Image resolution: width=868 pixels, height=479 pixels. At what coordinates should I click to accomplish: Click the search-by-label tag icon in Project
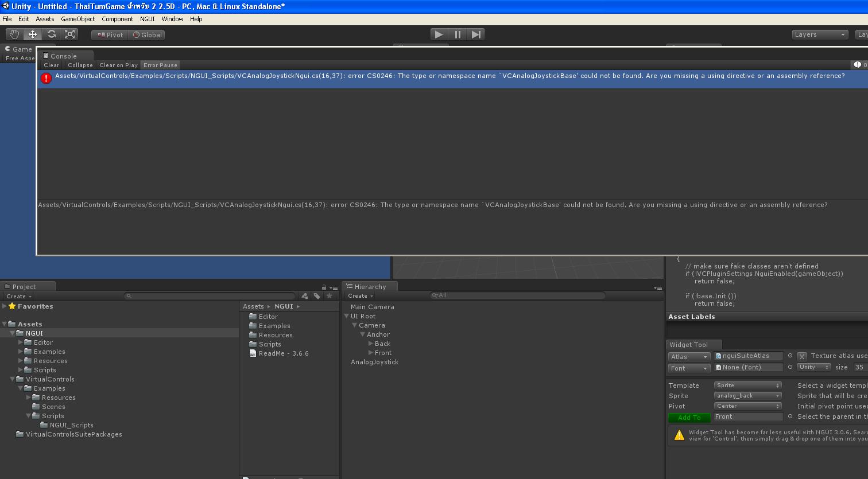pyautogui.click(x=317, y=296)
